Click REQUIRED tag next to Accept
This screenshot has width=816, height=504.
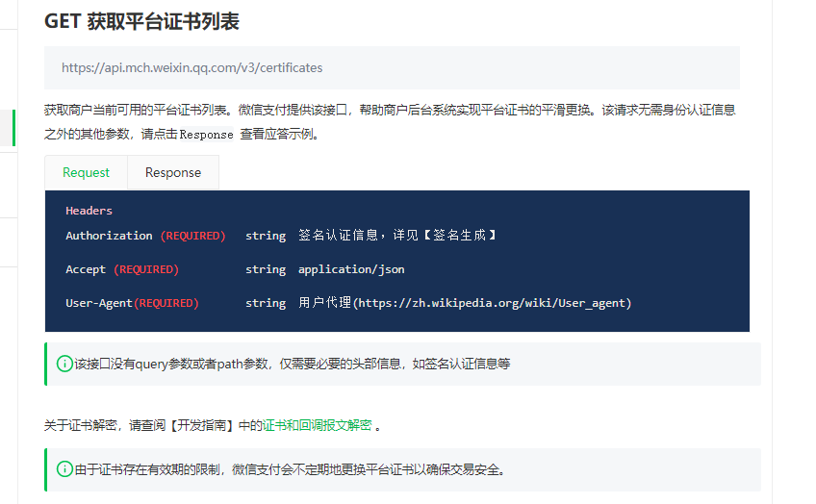[146, 269]
